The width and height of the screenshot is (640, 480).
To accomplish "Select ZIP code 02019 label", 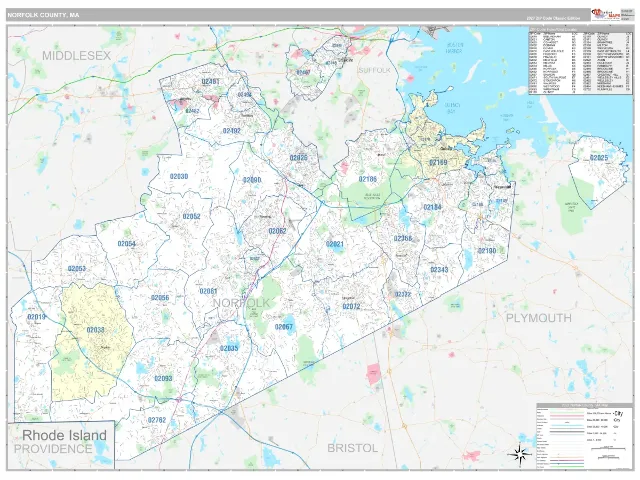I will [36, 317].
